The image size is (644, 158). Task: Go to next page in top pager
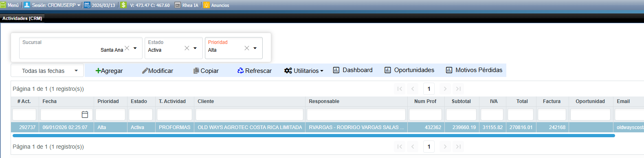pyautogui.click(x=445, y=89)
